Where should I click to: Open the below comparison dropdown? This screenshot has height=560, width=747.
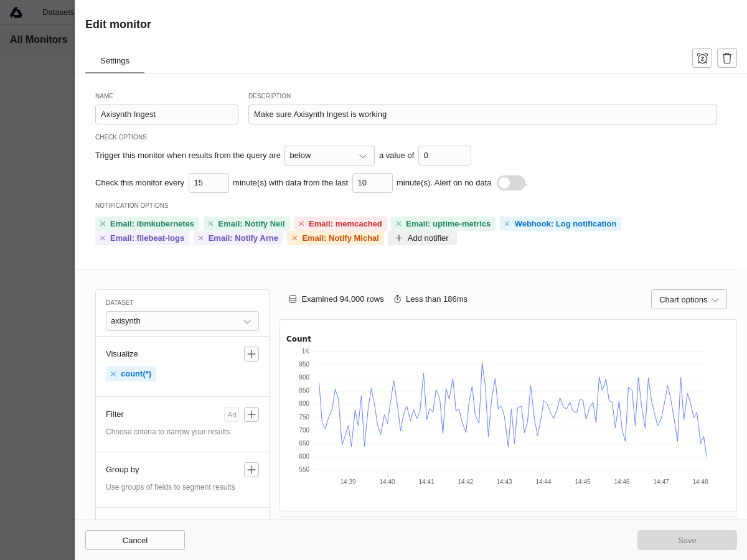[x=329, y=156]
